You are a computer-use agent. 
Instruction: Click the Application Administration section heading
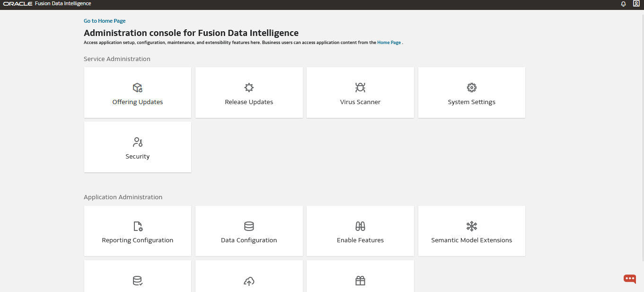[123, 197]
